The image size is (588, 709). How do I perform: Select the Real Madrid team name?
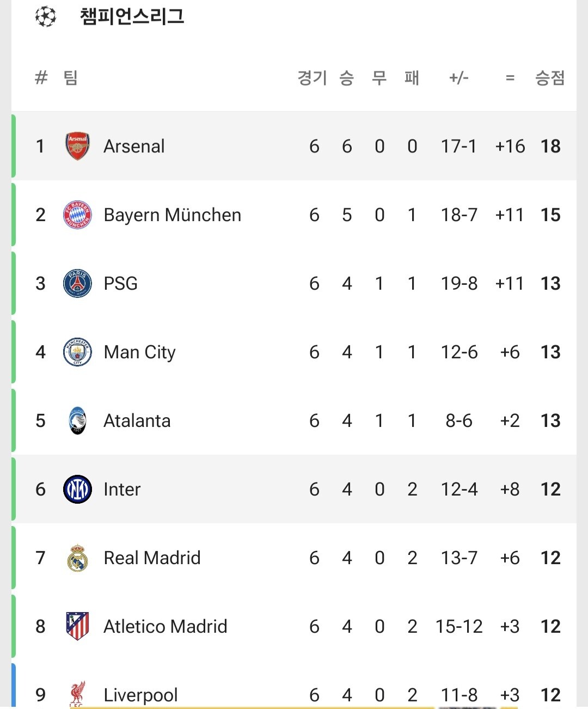point(152,558)
